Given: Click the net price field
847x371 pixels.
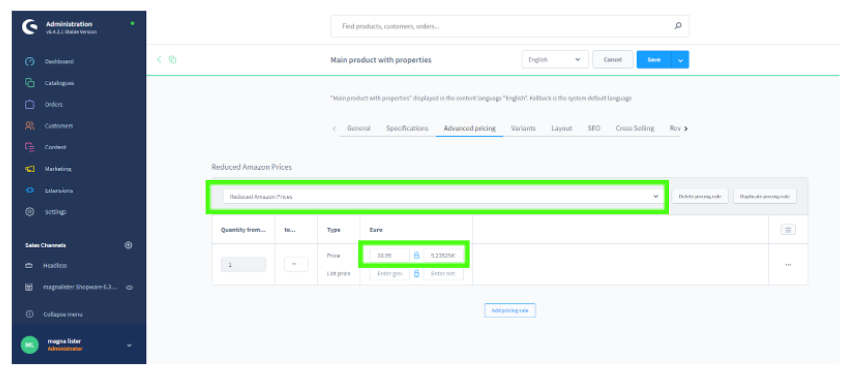Looking at the screenshot, I should click(x=443, y=255).
